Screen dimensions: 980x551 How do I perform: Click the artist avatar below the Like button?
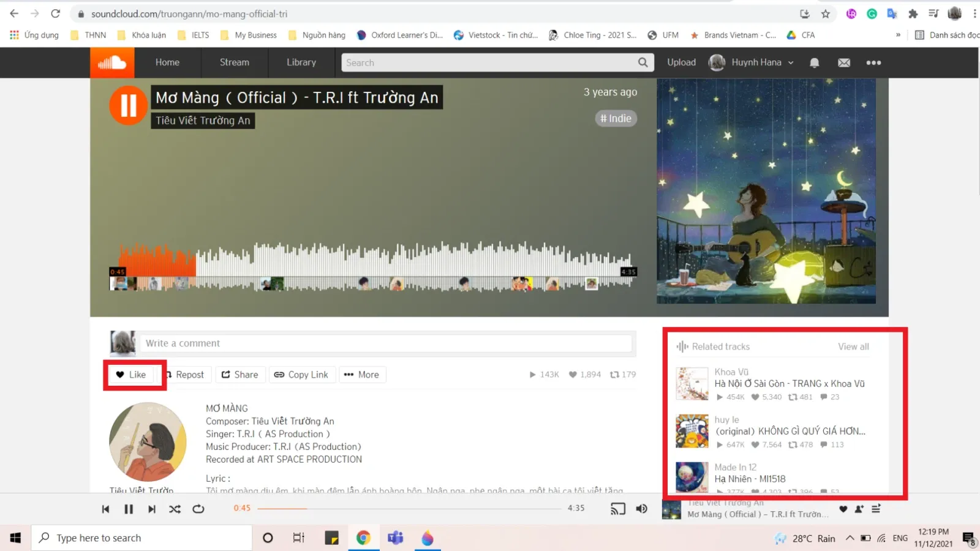point(148,441)
